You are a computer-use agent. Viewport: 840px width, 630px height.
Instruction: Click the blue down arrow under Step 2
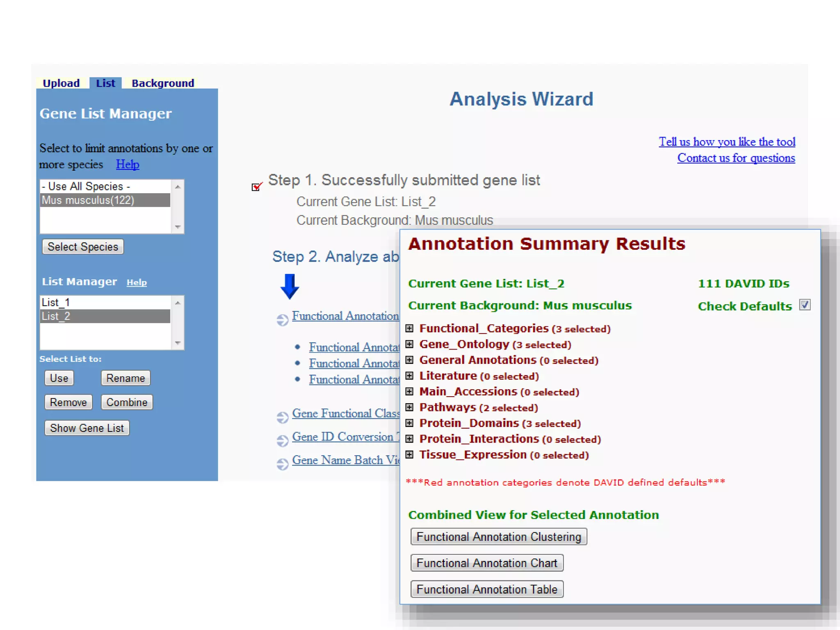tap(290, 286)
